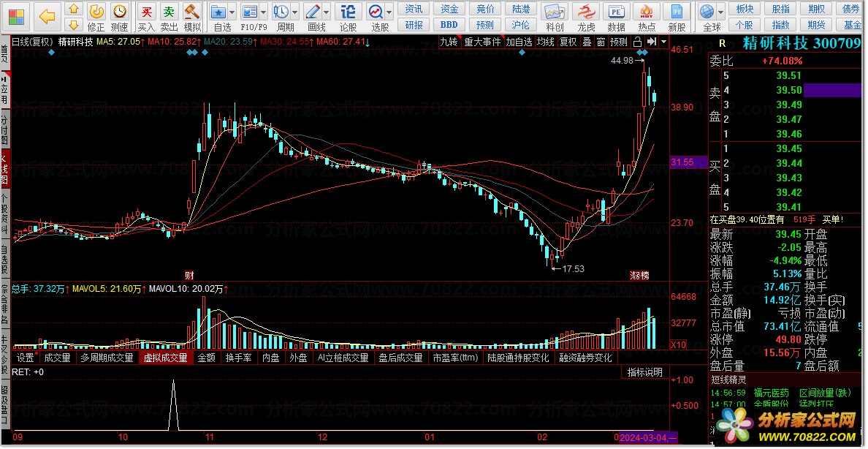Click the 陆港 toolbar button
Image resolution: width=868 pixels, height=449 pixels.
[520, 9]
